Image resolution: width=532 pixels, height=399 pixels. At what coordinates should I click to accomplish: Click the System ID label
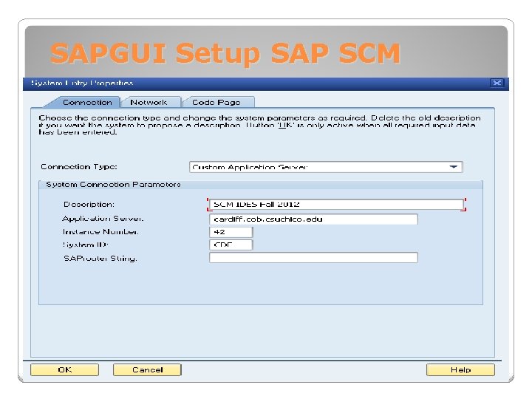tap(86, 245)
